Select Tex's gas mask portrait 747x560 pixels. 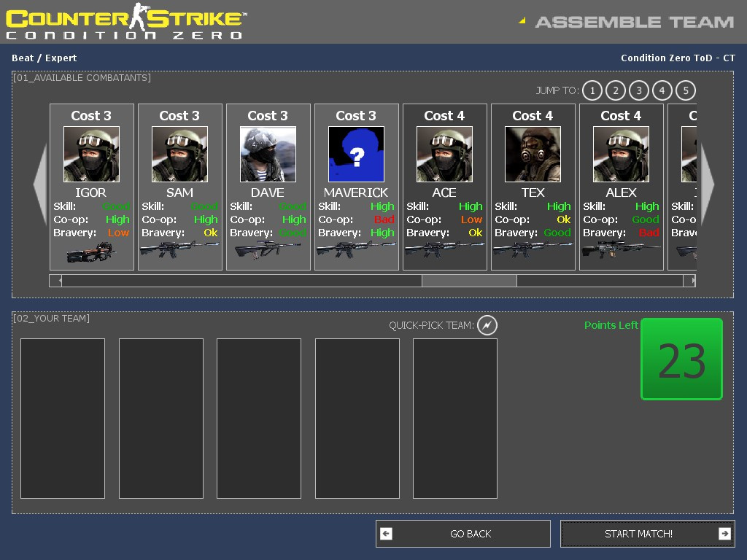coord(533,154)
